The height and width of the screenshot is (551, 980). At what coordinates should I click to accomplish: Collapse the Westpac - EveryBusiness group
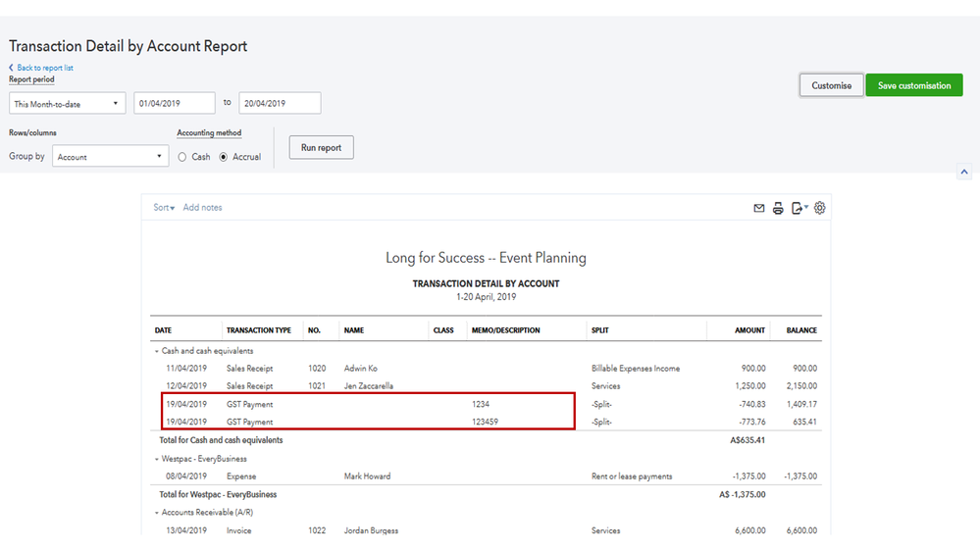[x=156, y=459]
